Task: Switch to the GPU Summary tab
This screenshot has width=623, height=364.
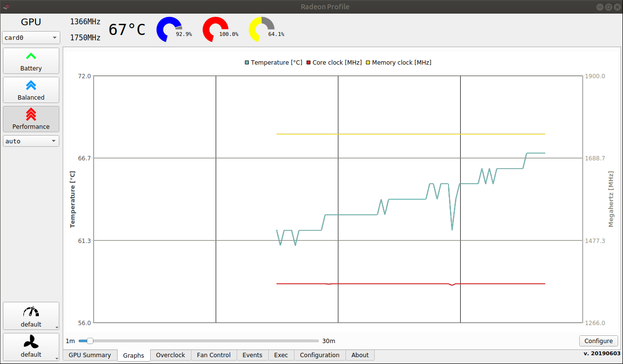Action: [90, 355]
